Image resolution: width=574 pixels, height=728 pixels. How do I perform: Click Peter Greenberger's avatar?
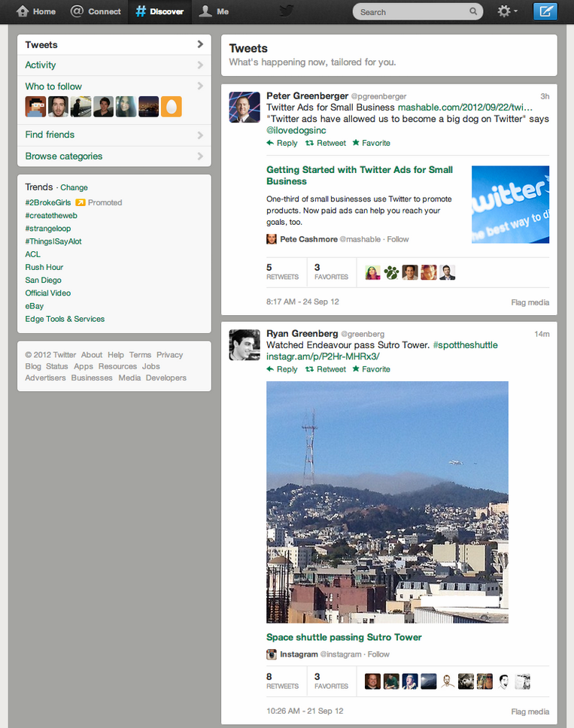pos(244,107)
